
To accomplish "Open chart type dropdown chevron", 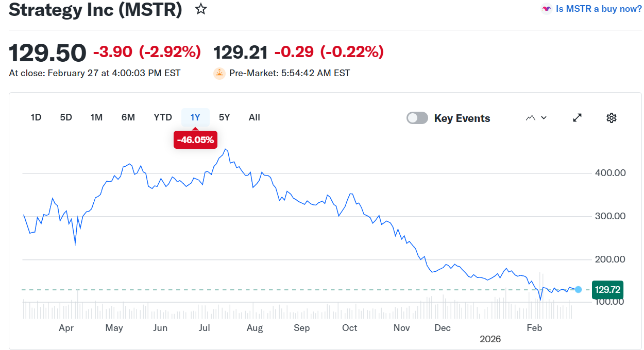I will (544, 118).
